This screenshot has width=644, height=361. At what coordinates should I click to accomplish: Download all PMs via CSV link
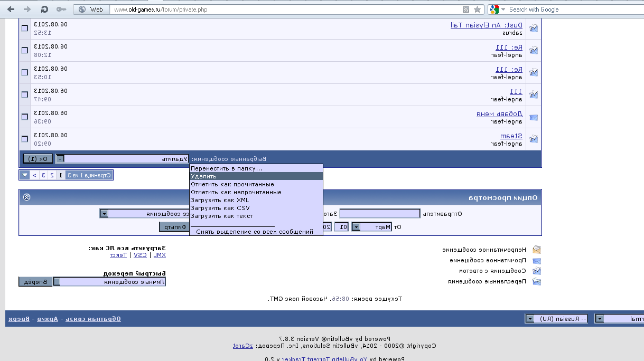(141, 255)
